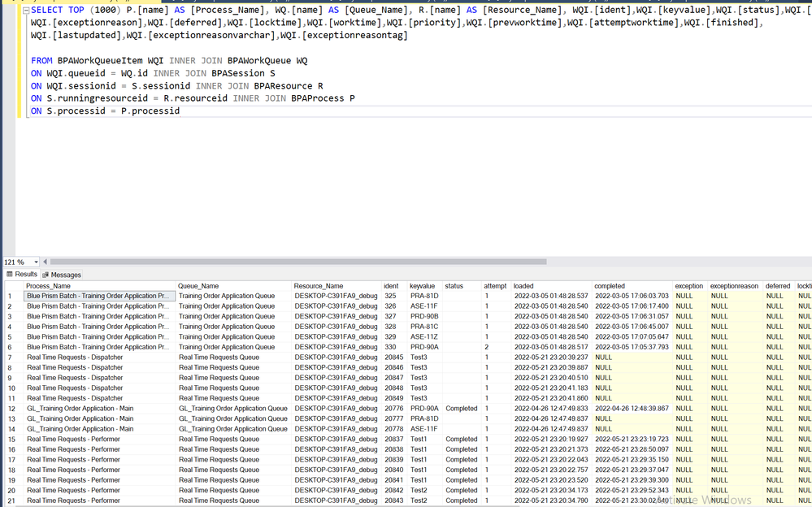Select the keyvalue column header

click(422, 286)
